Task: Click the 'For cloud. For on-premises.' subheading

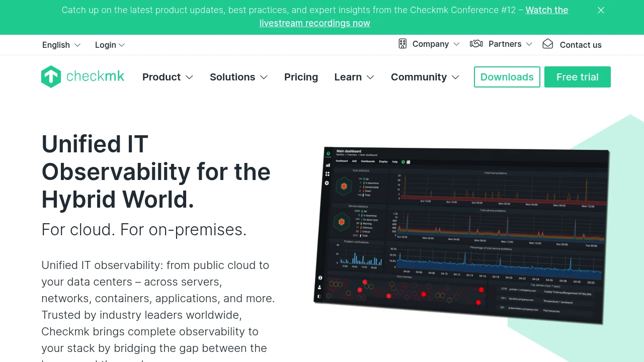Action: tap(144, 229)
